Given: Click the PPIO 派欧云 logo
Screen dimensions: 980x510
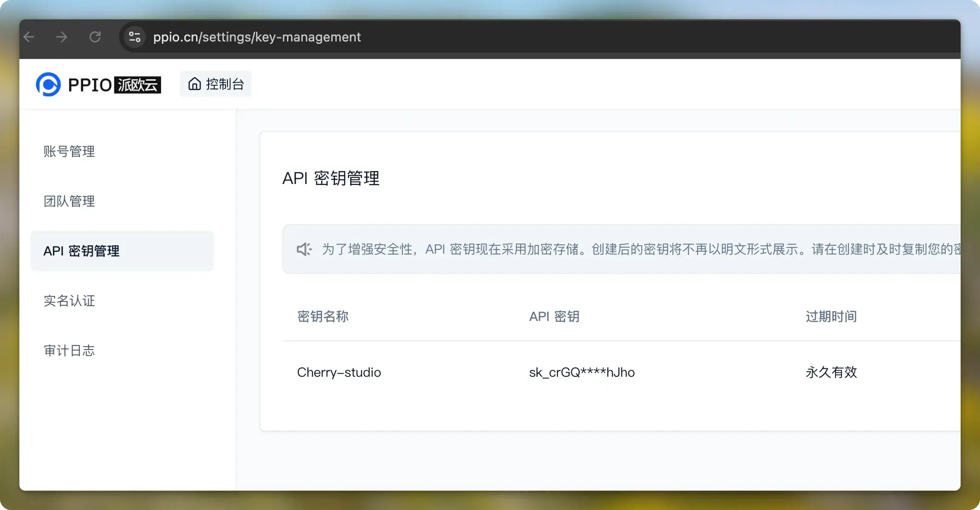Looking at the screenshot, I should [98, 84].
